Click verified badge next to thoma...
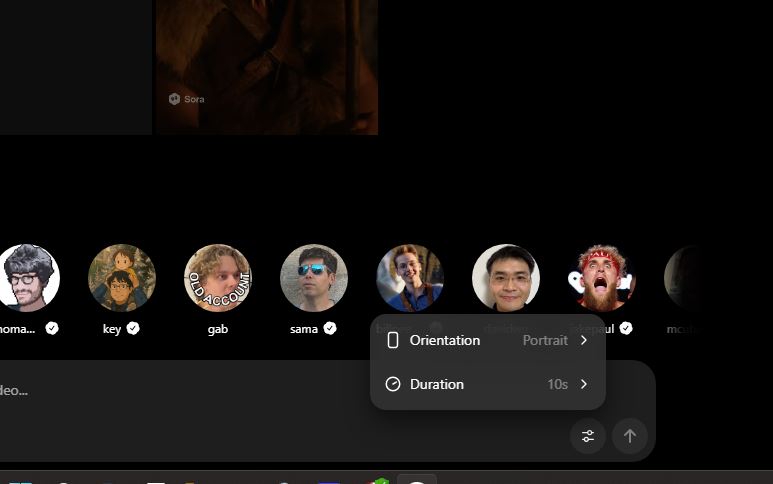 point(52,328)
